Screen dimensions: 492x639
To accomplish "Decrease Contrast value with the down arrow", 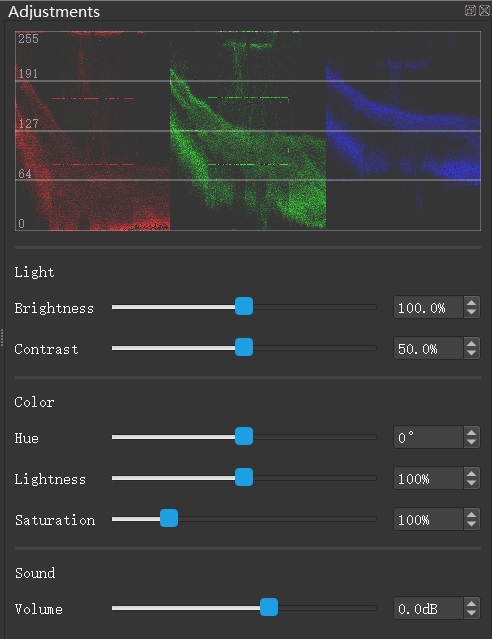I will (472, 353).
